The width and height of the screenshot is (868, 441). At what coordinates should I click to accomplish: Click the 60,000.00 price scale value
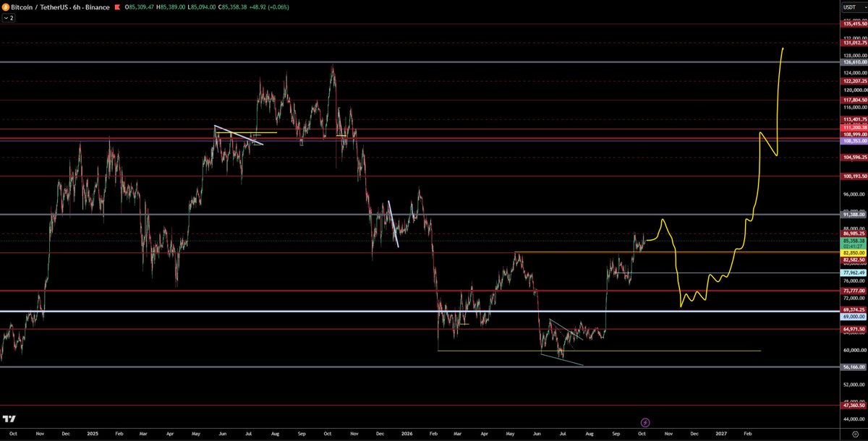[x=854, y=351]
